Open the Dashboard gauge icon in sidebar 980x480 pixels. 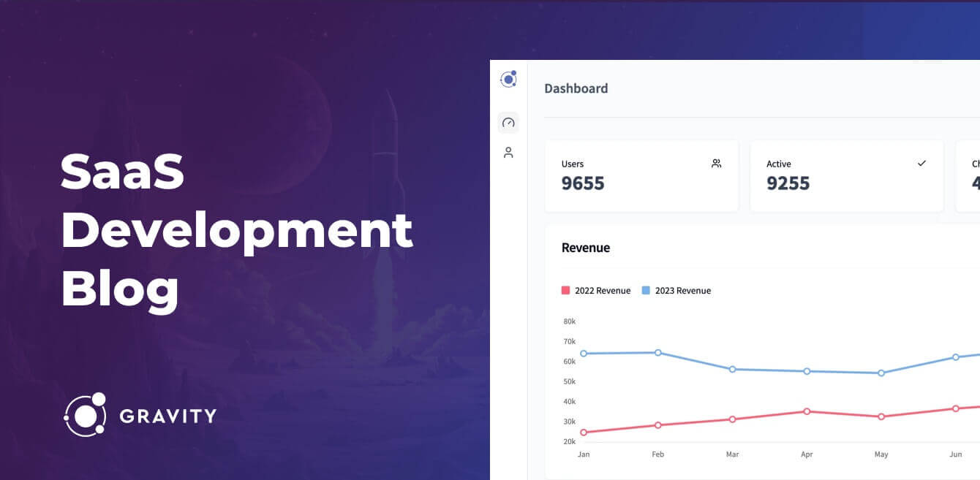508,123
